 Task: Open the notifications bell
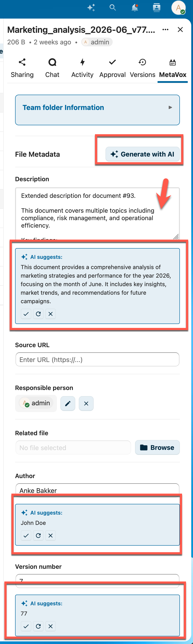134,8
